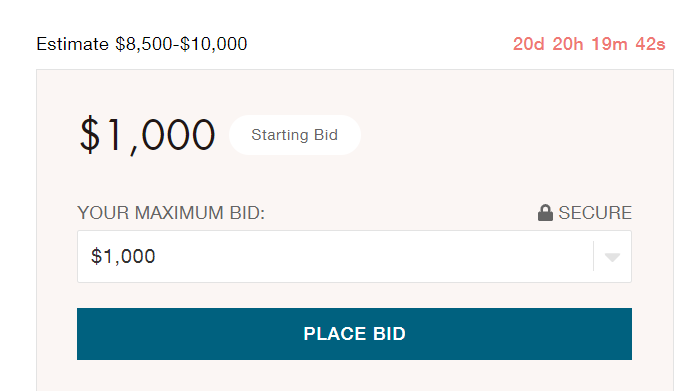Click the word BID on the teal button
Screen dimensions: 692x391
389,334
